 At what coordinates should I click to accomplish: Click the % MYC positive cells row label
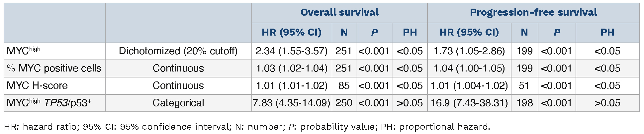(54, 68)
